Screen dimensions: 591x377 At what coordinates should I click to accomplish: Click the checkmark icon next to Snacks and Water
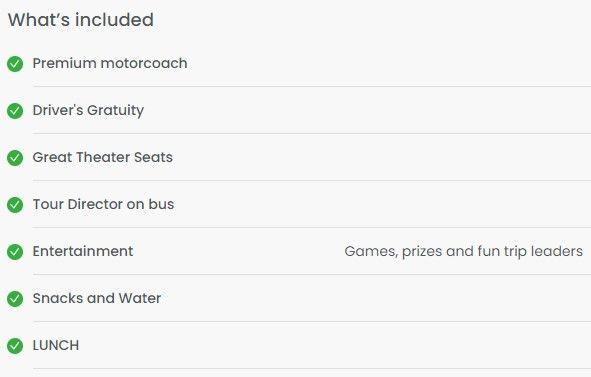[x=15, y=299]
